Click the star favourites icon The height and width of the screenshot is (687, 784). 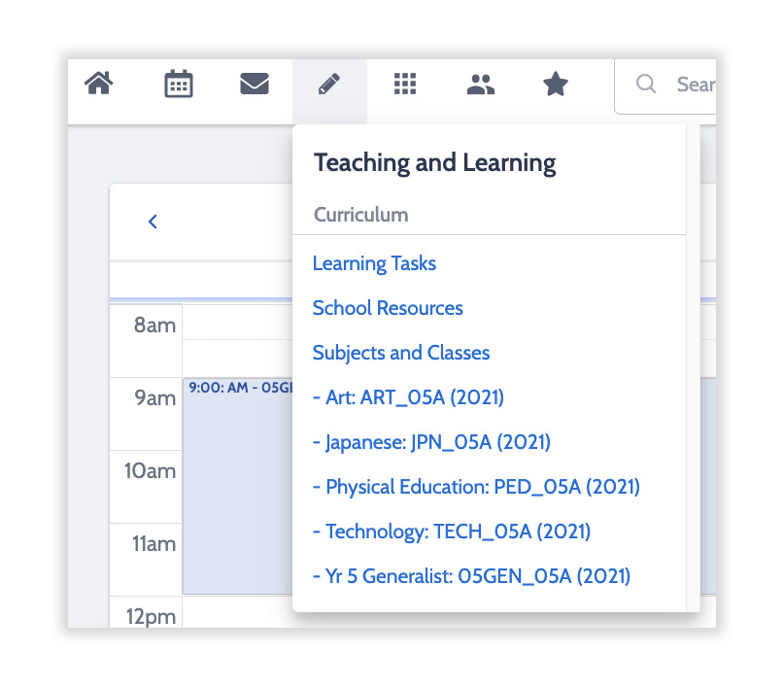coord(556,84)
